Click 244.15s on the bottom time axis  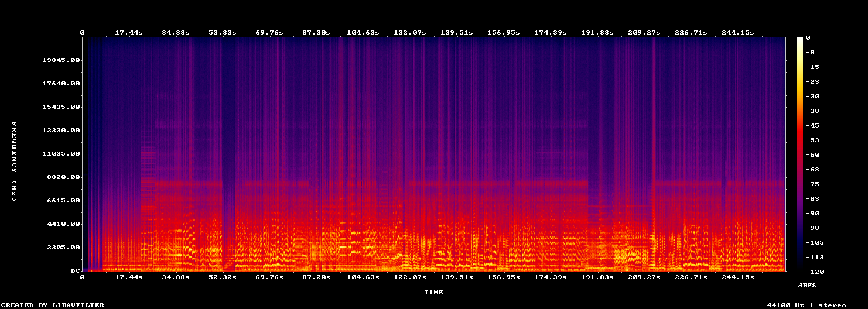pos(738,277)
